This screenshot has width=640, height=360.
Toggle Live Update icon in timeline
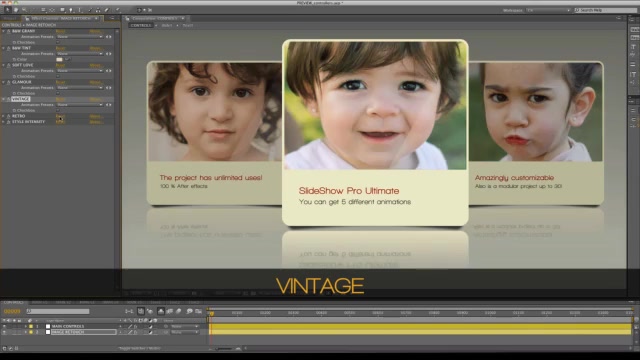coord(140,311)
